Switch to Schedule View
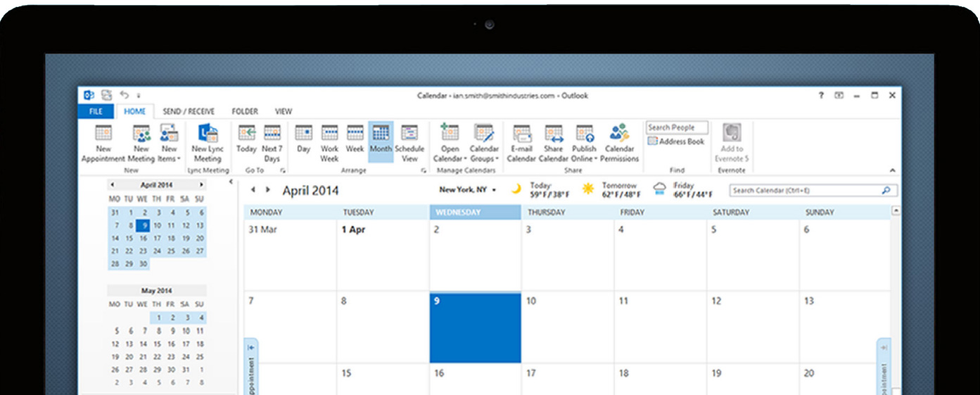 (x=409, y=144)
